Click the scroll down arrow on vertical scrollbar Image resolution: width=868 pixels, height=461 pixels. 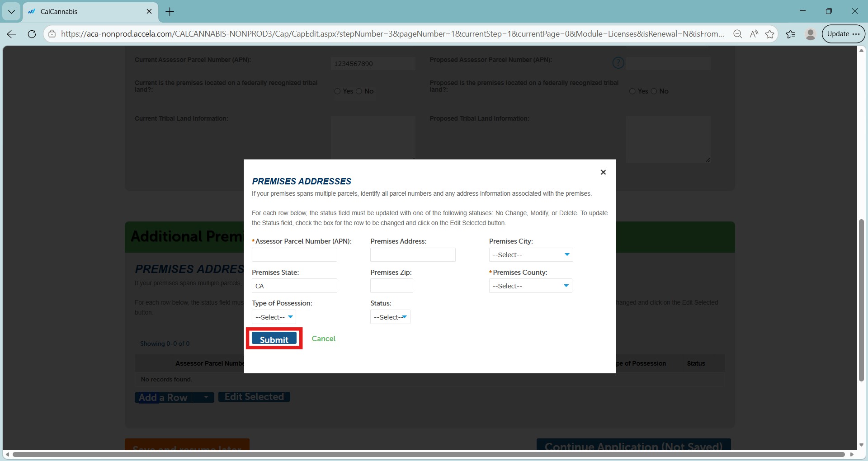tap(861, 445)
